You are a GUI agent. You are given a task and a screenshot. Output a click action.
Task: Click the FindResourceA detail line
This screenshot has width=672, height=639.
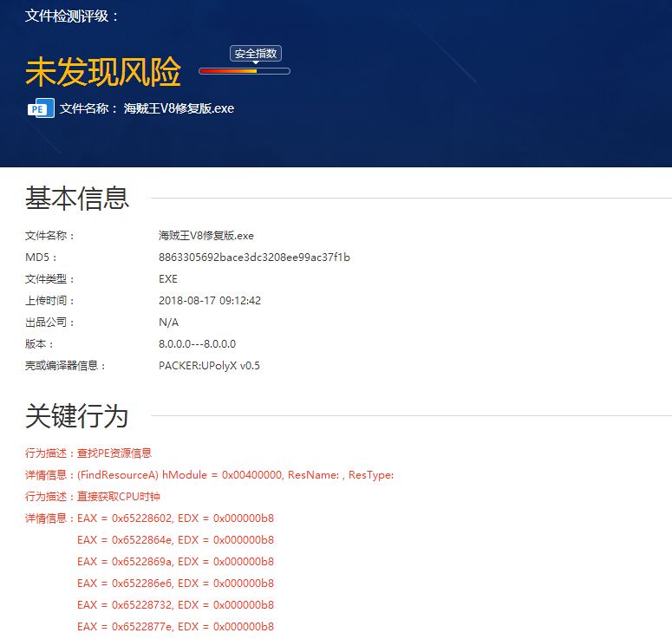tap(235, 475)
